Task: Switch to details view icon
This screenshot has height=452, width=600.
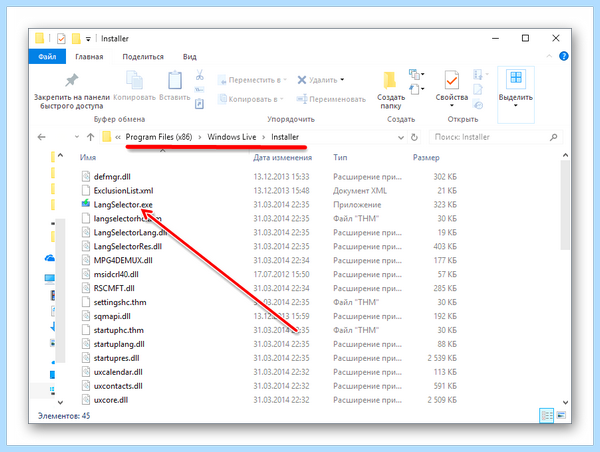Action: click(x=546, y=415)
